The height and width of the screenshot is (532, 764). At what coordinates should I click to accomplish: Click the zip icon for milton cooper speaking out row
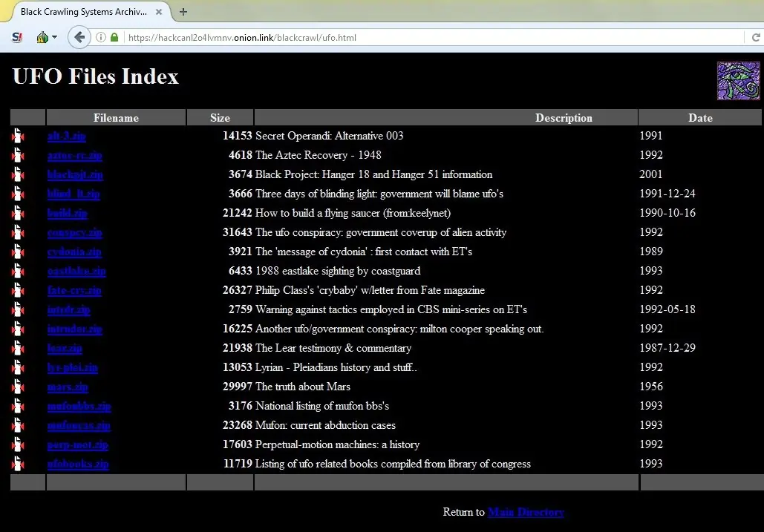tap(18, 329)
